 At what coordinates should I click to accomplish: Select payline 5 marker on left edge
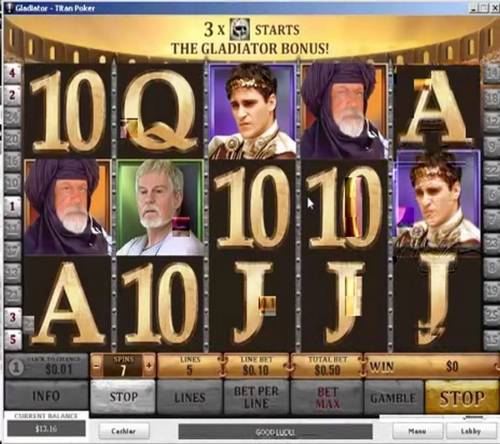tap(12, 339)
